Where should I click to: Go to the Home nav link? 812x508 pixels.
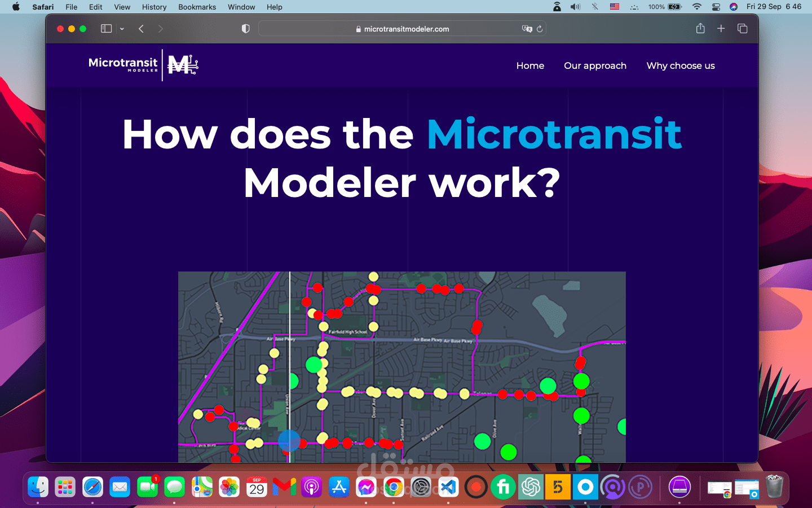[x=530, y=65]
